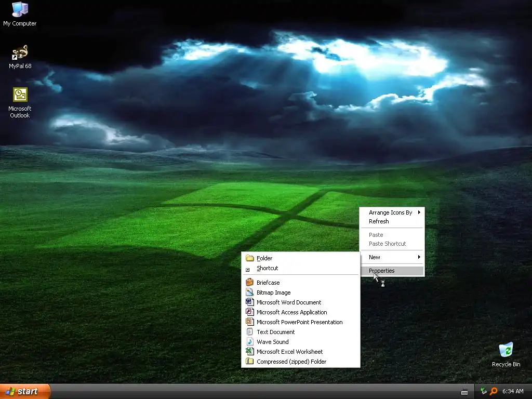The width and height of the screenshot is (532, 399).
Task: Click the greyed-out Paste entry
Action: (x=392, y=235)
